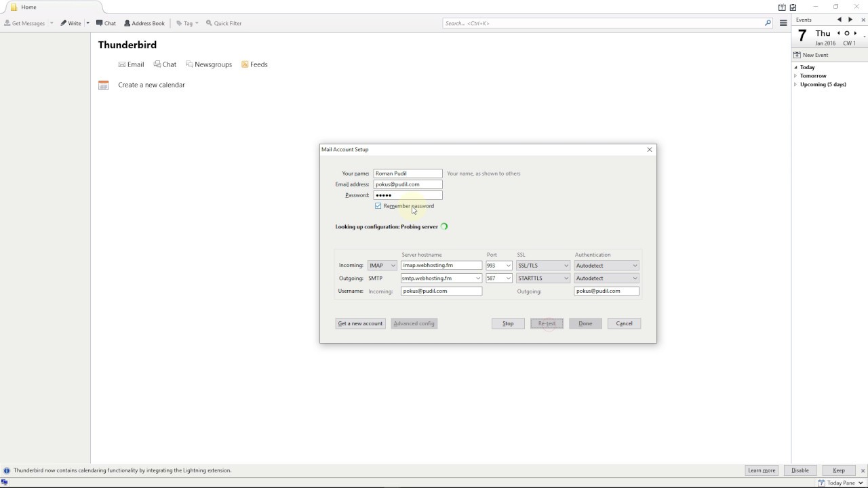Open the Address Book
Image resolution: width=868 pixels, height=488 pixels.
(144, 23)
